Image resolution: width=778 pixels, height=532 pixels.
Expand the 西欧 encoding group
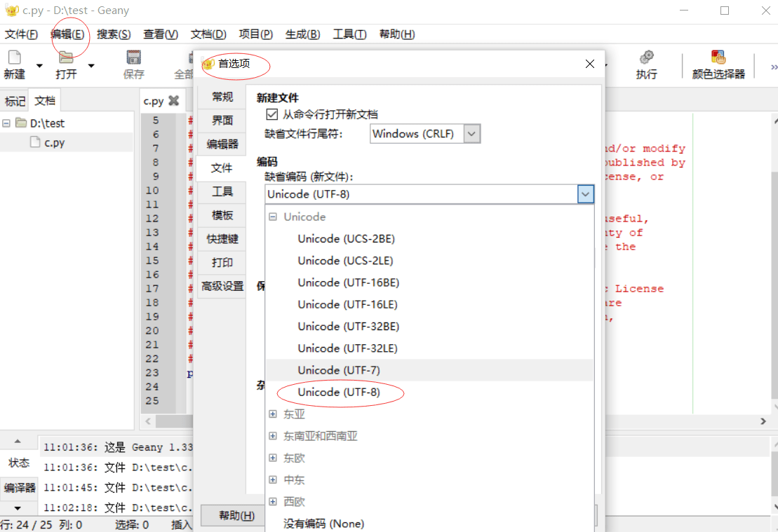(271, 501)
